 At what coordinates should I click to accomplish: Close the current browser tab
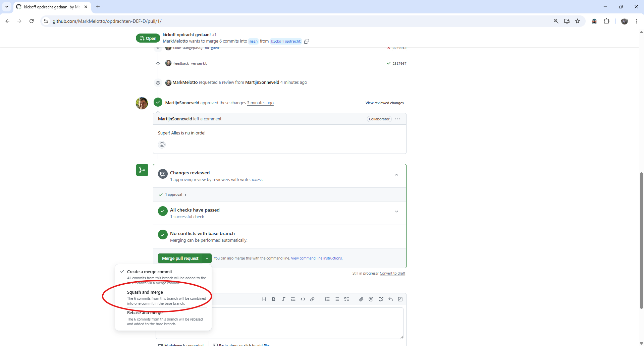86,7
